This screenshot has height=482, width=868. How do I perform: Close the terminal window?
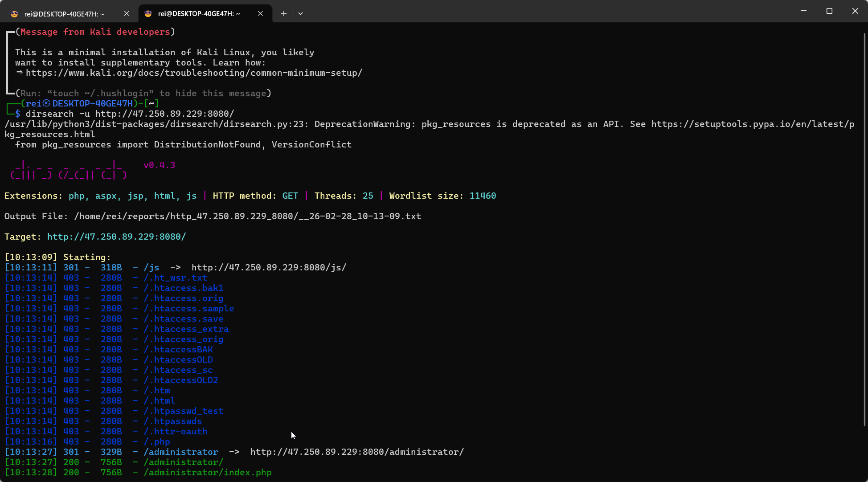tap(855, 11)
